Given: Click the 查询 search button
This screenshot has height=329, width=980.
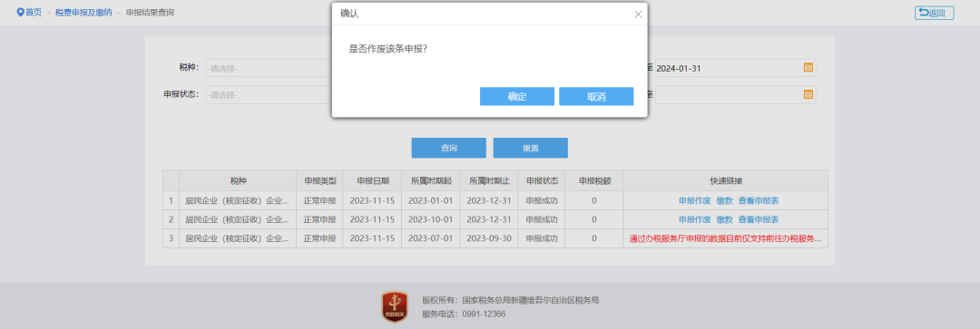Looking at the screenshot, I should [448, 148].
